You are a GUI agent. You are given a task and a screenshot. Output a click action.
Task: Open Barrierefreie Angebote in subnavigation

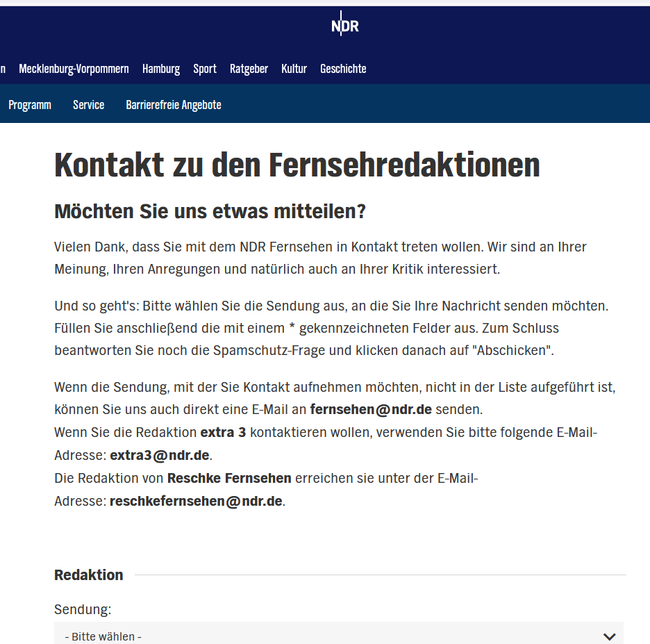(x=174, y=105)
